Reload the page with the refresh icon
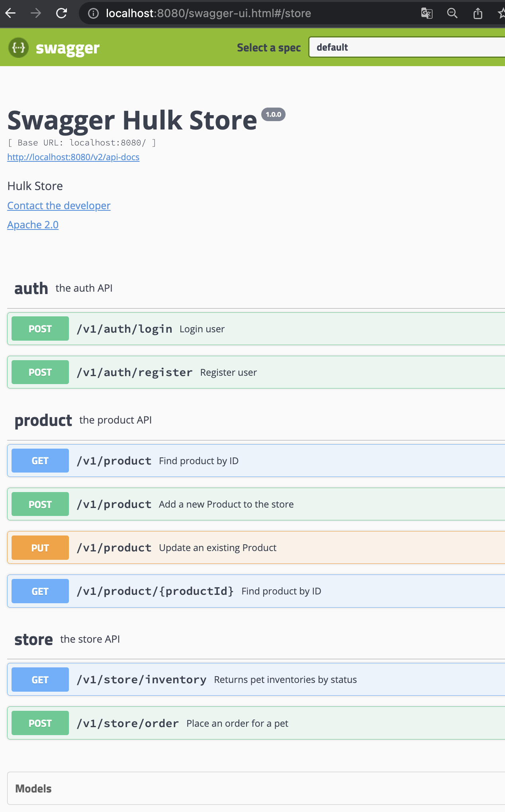The height and width of the screenshot is (812, 505). [62, 14]
